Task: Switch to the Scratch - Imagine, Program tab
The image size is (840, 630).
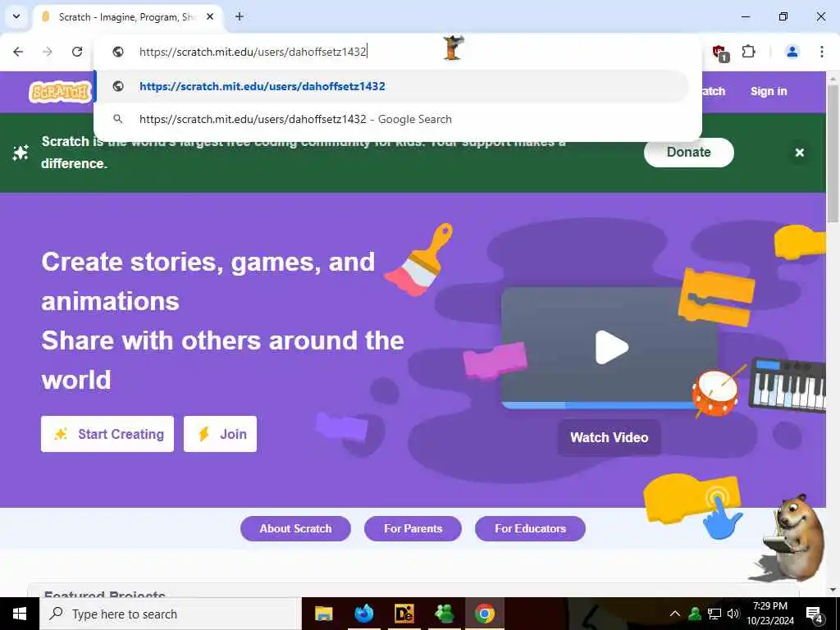Action: [x=126, y=17]
